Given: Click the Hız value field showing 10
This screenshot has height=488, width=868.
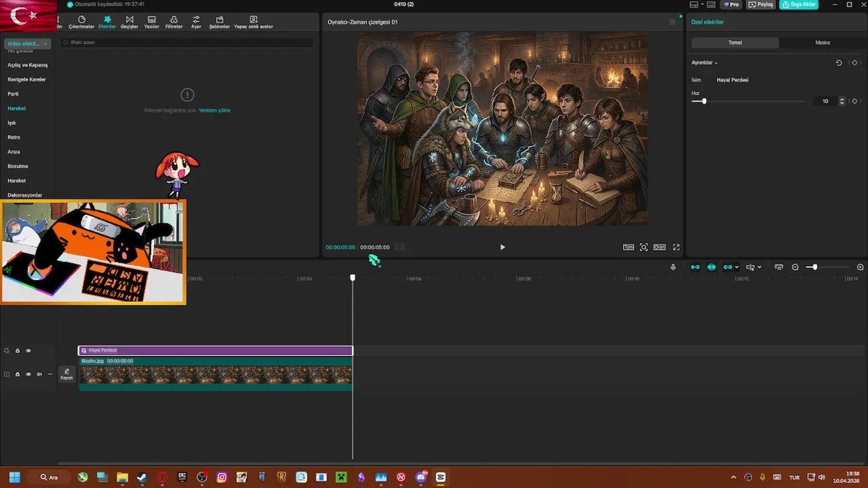Looking at the screenshot, I should [x=825, y=101].
